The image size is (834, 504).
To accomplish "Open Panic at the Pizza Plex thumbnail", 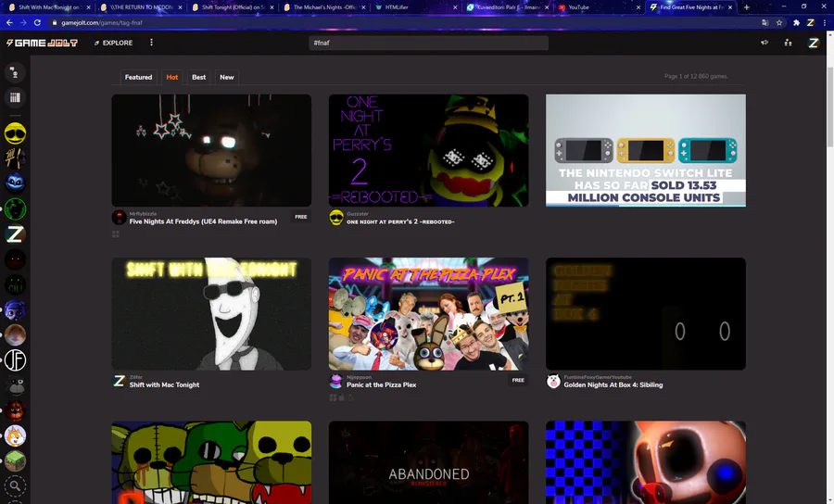I will [x=428, y=314].
